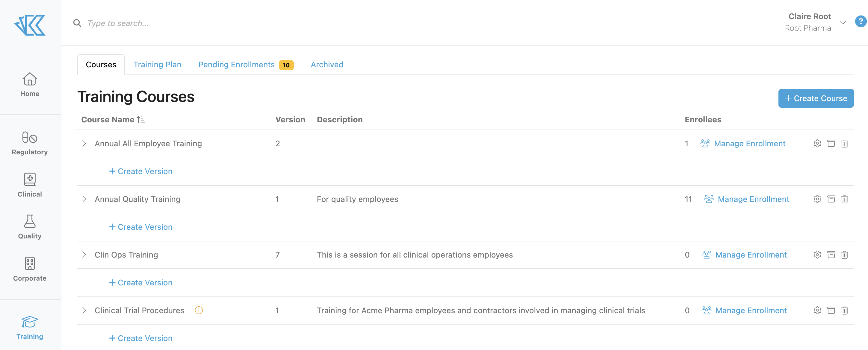
Task: Delete the Clinical Trial Procedures course
Action: pyautogui.click(x=845, y=310)
